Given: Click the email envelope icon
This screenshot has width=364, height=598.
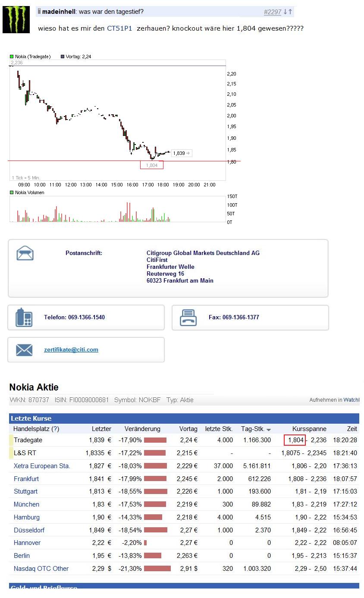Looking at the screenshot, I should point(24,350).
